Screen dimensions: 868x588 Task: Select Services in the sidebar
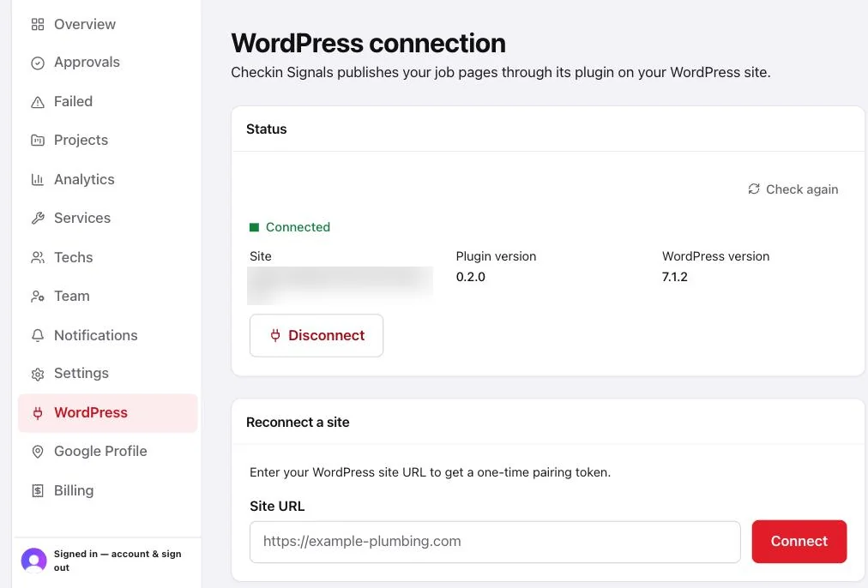pos(108,218)
